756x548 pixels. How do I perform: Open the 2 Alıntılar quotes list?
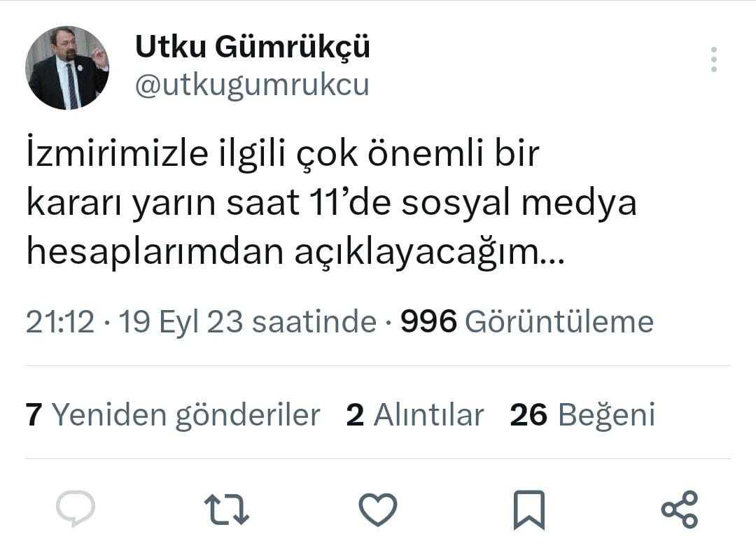point(415,414)
